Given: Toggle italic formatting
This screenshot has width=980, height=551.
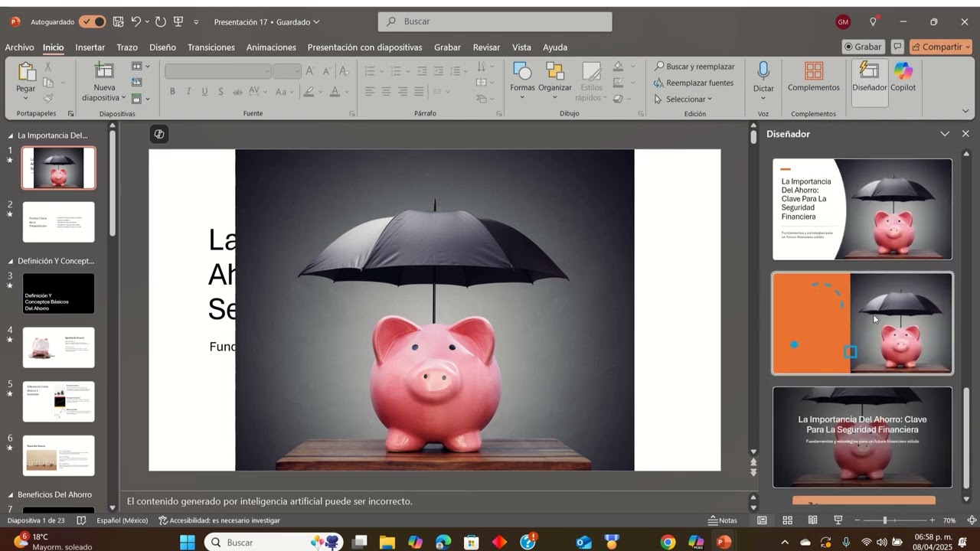Looking at the screenshot, I should (188, 92).
